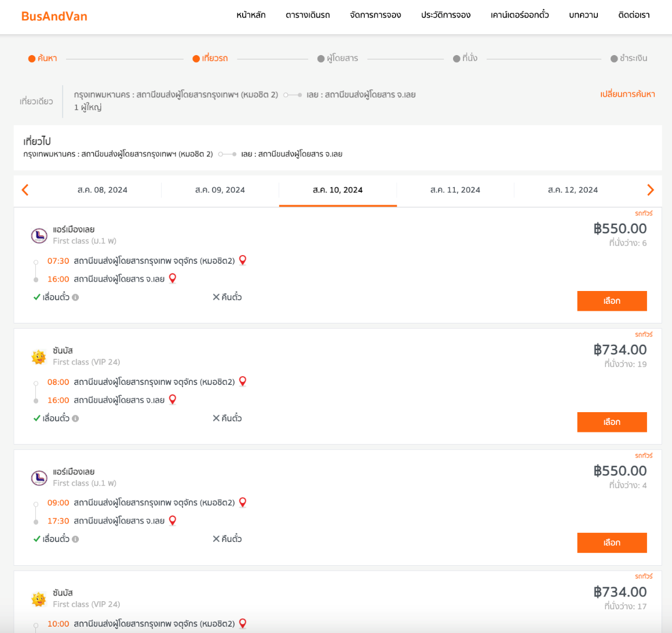The width and height of the screenshot is (672, 633).
Task: Open arrival map pin of 08:00 ซันบัส trip
Action: [173, 400]
